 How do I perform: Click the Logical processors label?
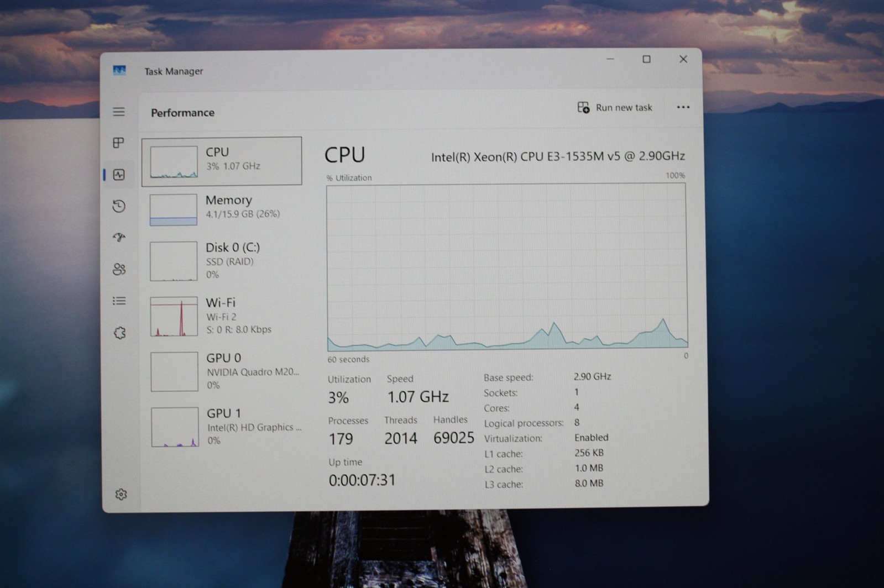coord(524,423)
